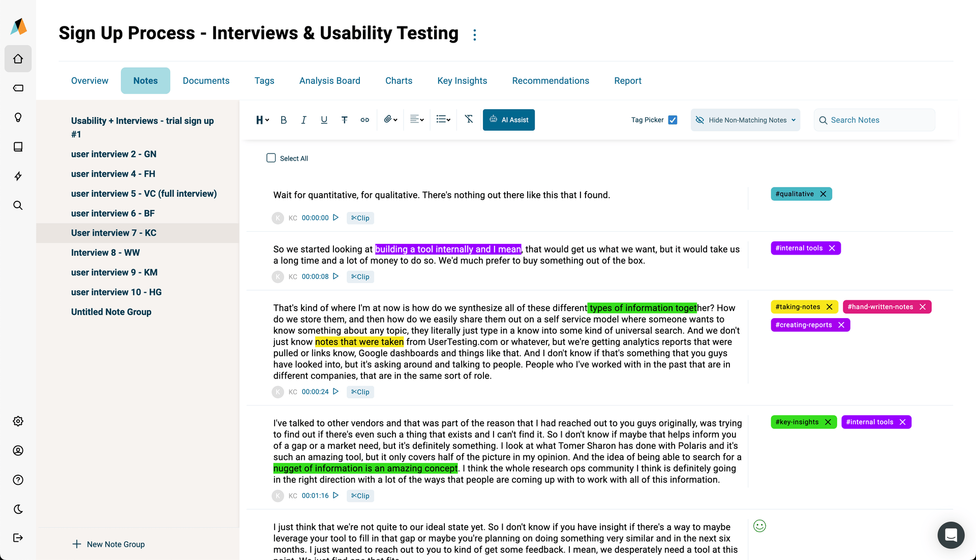Image resolution: width=976 pixels, height=560 pixels.
Task: Expand the heading style dropdown
Action: coord(262,120)
